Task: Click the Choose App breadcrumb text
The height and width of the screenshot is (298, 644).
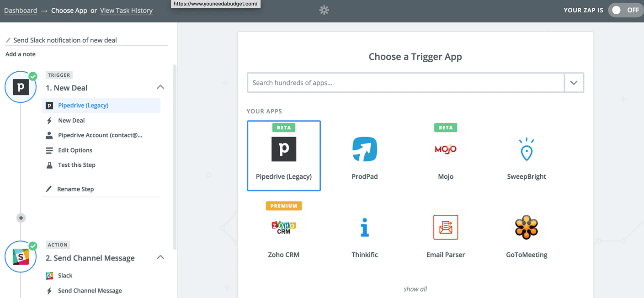Action: pyautogui.click(x=69, y=11)
